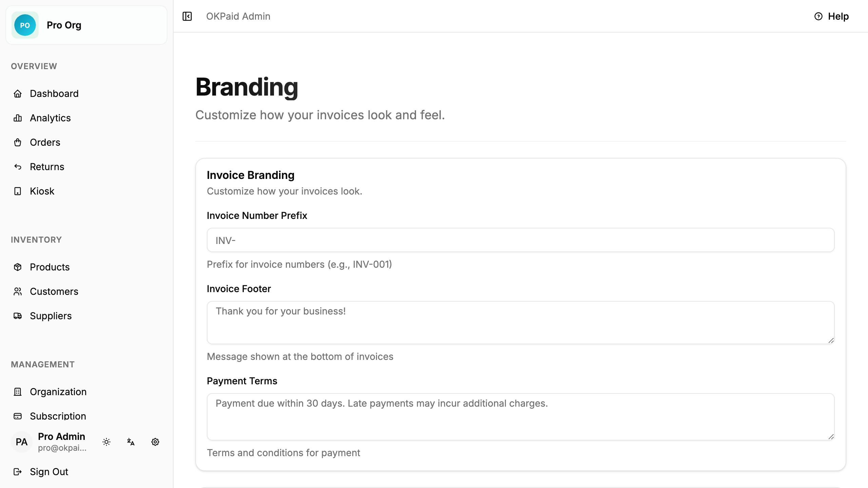
Task: Click 'Message shown at the bottom' hint
Action: click(300, 357)
